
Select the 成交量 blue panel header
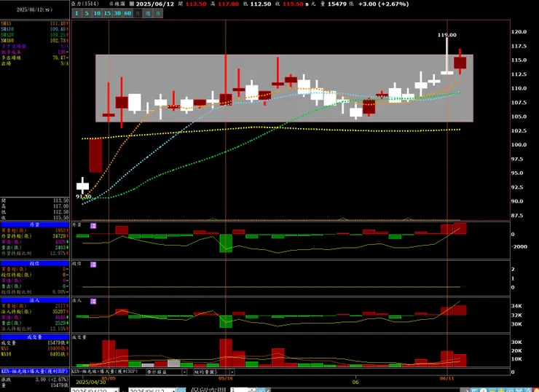click(35, 337)
